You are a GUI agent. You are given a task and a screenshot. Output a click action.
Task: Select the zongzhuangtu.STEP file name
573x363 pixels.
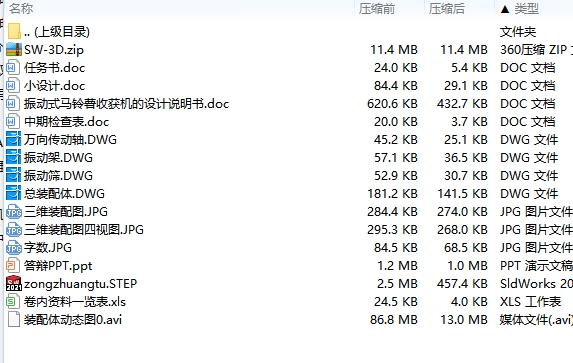[80, 284]
